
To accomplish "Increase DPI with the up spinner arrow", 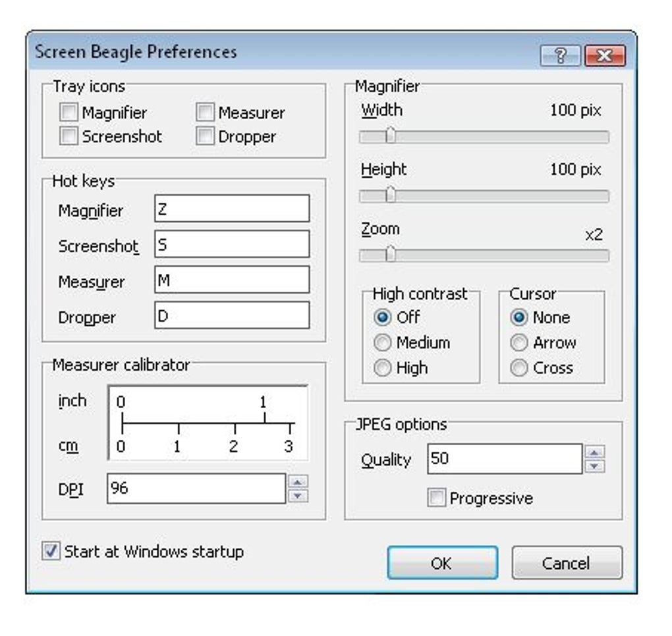I will tap(298, 481).
